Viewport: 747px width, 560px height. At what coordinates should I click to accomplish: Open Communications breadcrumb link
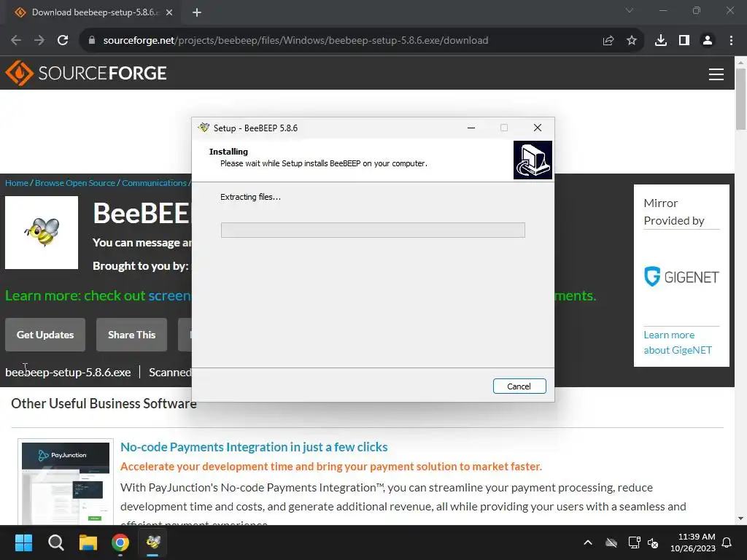pyautogui.click(x=154, y=183)
